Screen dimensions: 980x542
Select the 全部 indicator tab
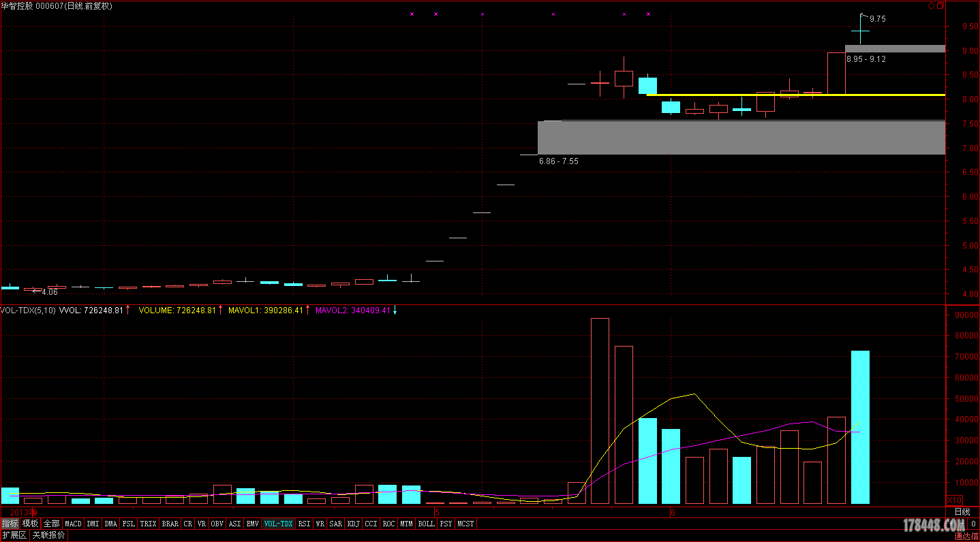coord(52,524)
